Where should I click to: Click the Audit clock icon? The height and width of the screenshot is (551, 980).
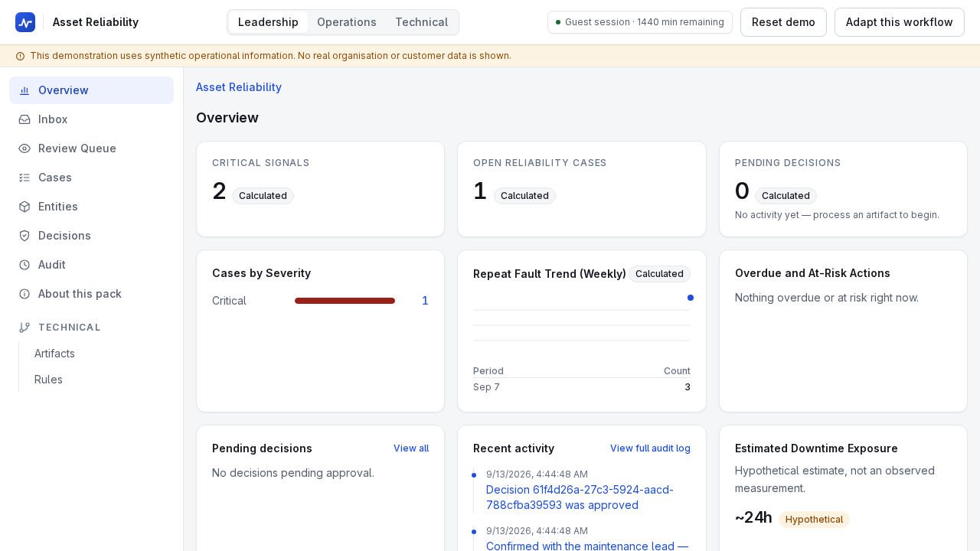pyautogui.click(x=24, y=265)
